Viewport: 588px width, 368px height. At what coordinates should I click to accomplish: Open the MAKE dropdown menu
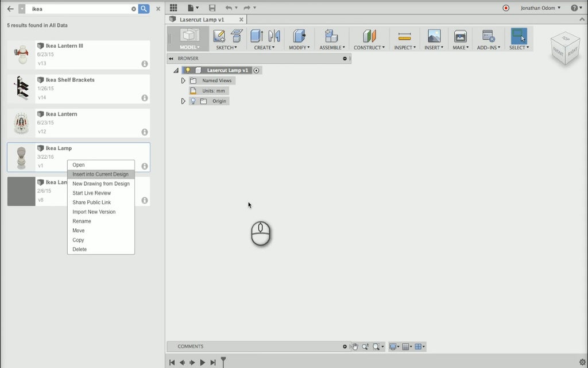pos(461,48)
